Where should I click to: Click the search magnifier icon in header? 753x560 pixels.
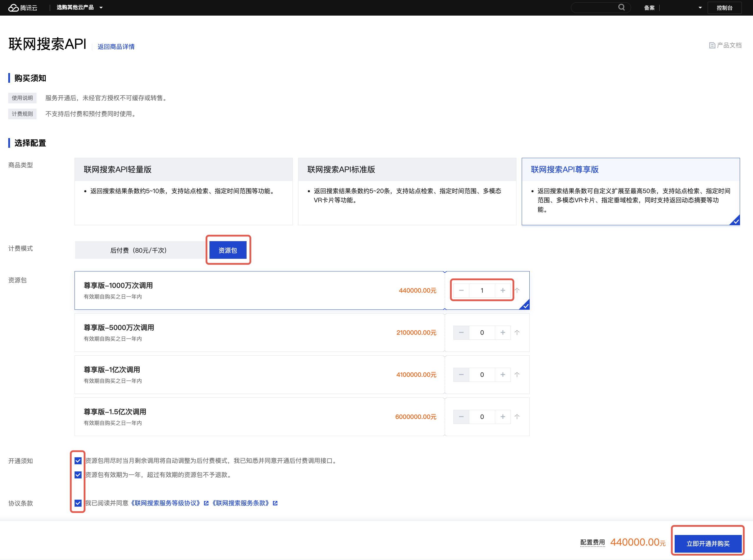(x=621, y=7)
